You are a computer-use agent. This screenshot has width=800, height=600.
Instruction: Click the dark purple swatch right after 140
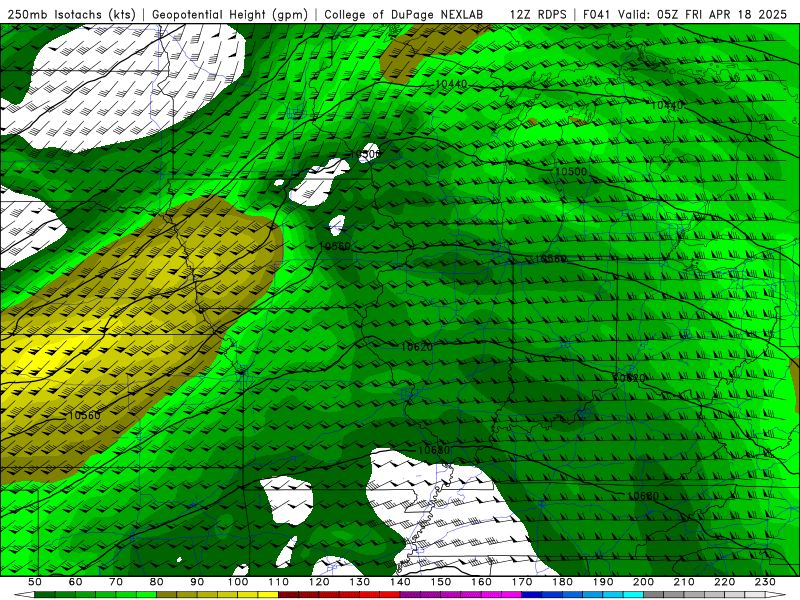click(410, 595)
